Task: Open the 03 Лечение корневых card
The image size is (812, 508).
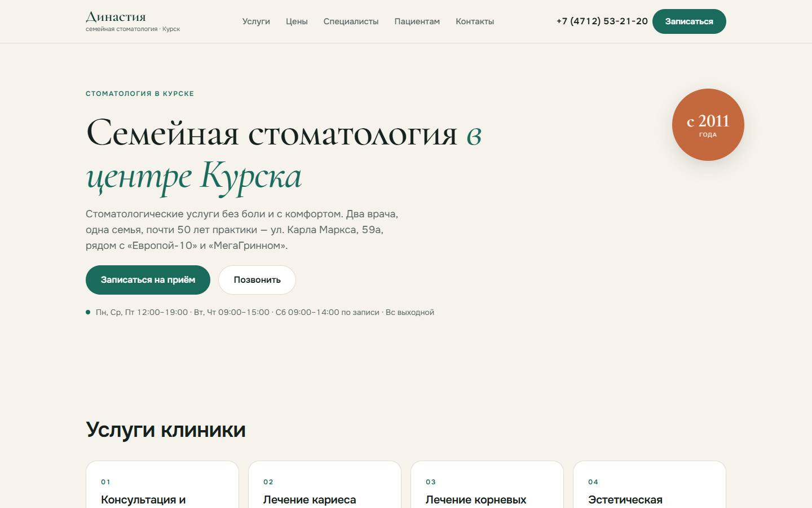Action: [487, 484]
